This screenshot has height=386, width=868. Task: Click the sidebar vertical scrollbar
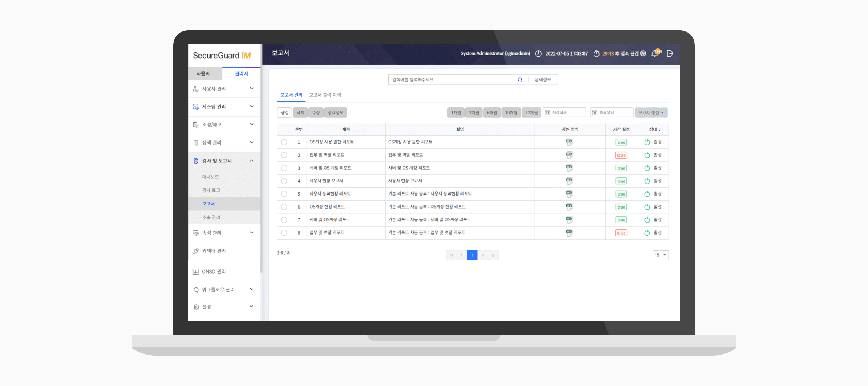tap(261, 158)
